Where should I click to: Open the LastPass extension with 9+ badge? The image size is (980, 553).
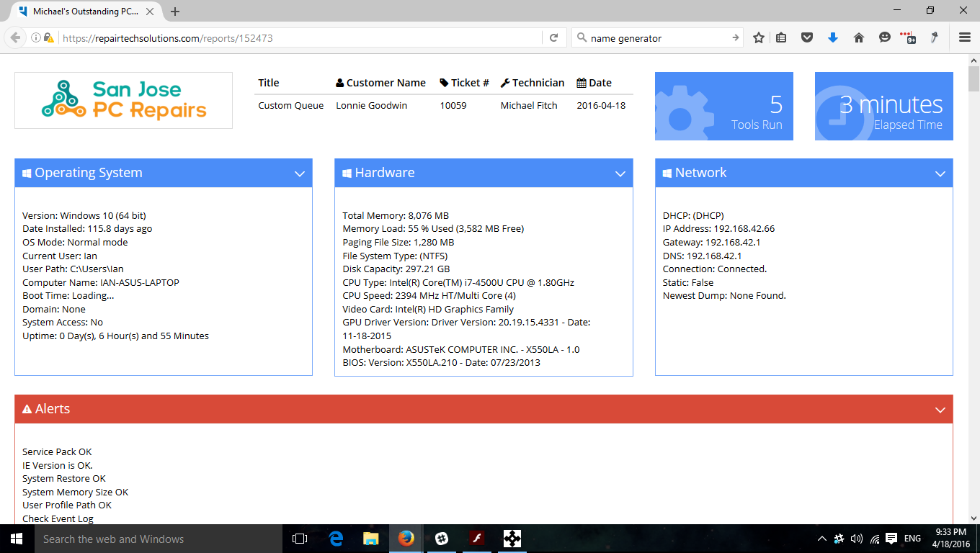tap(909, 38)
